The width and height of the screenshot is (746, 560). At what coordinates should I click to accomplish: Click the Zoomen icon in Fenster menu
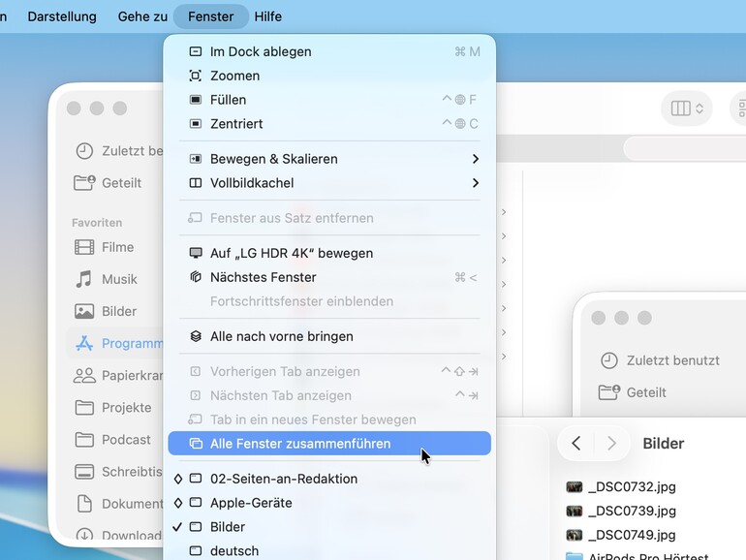tap(195, 76)
